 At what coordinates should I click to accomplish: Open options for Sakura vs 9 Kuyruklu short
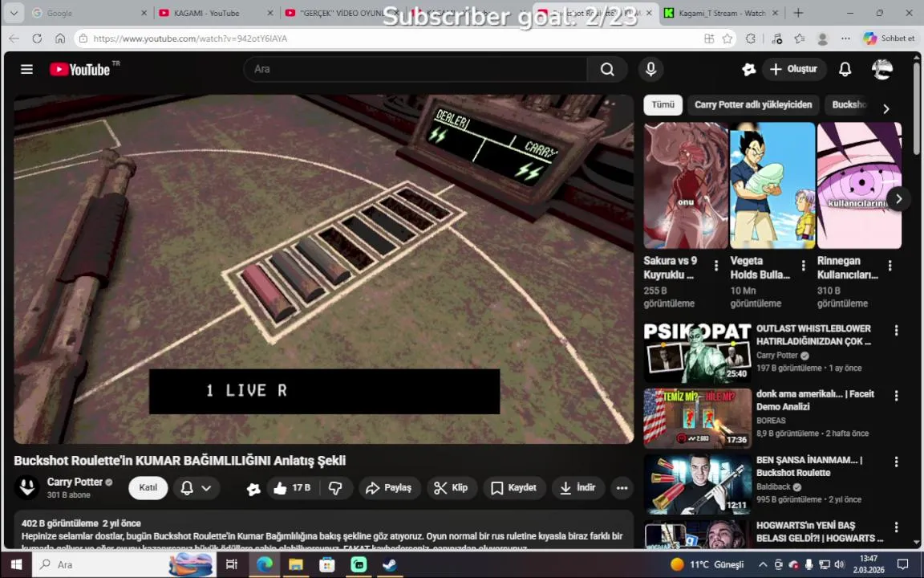pos(716,266)
